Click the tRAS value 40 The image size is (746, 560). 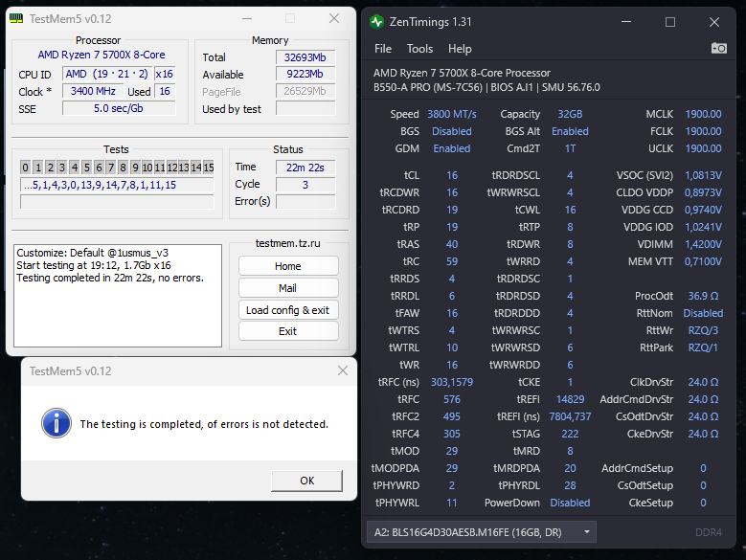pyautogui.click(x=452, y=244)
